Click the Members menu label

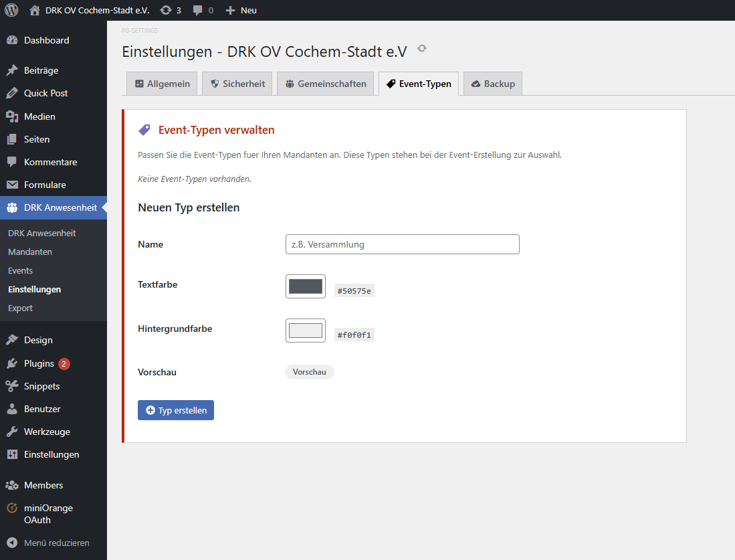(x=43, y=486)
